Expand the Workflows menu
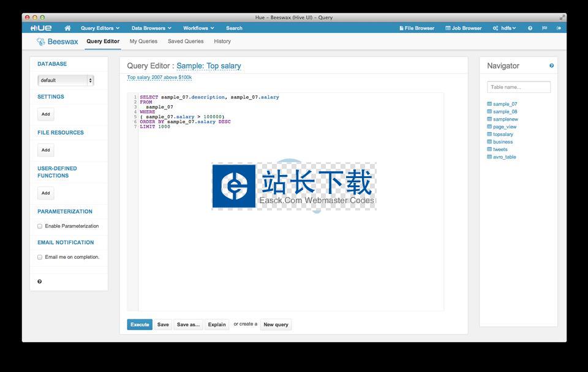 pyautogui.click(x=198, y=28)
